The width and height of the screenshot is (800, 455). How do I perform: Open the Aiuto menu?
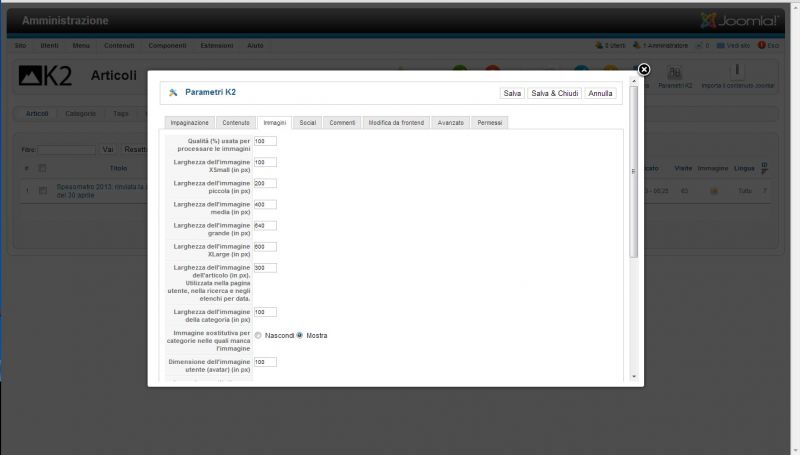[255, 45]
